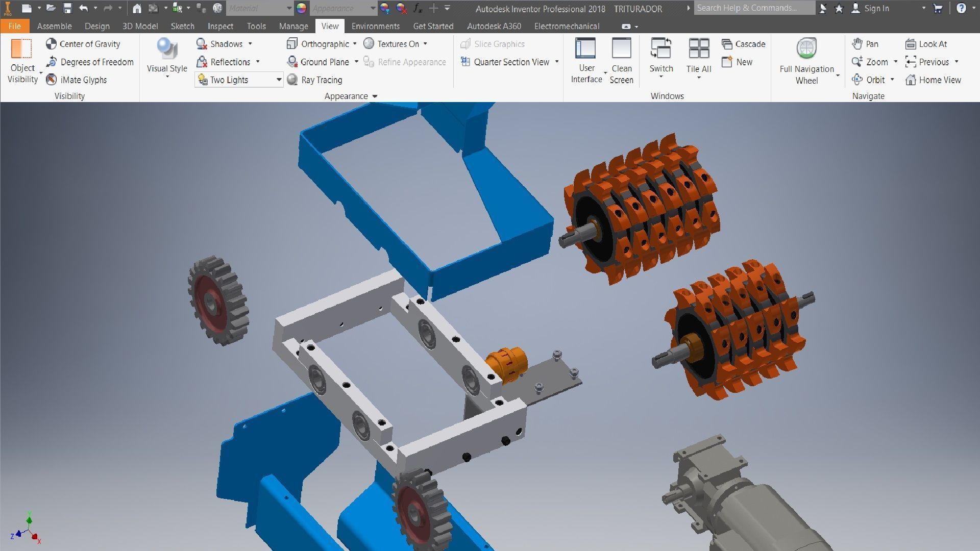
Task: Toggle Shadows in the viewport
Action: [219, 44]
